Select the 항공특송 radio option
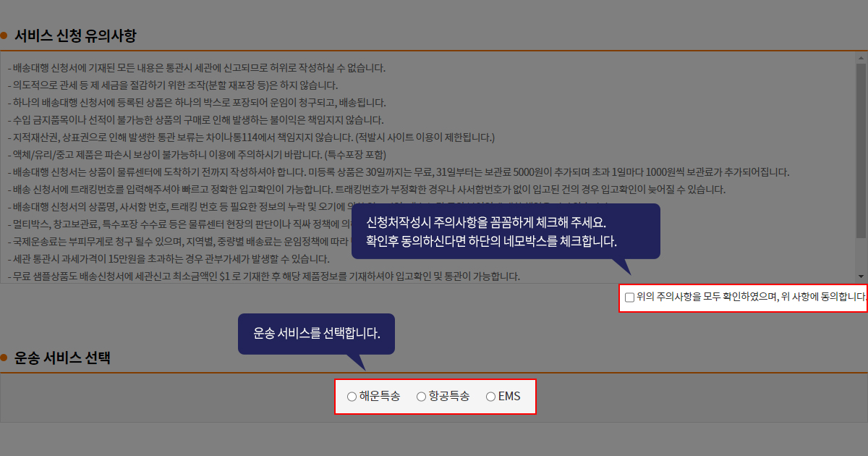Image resolution: width=868 pixels, height=456 pixels. (x=421, y=397)
